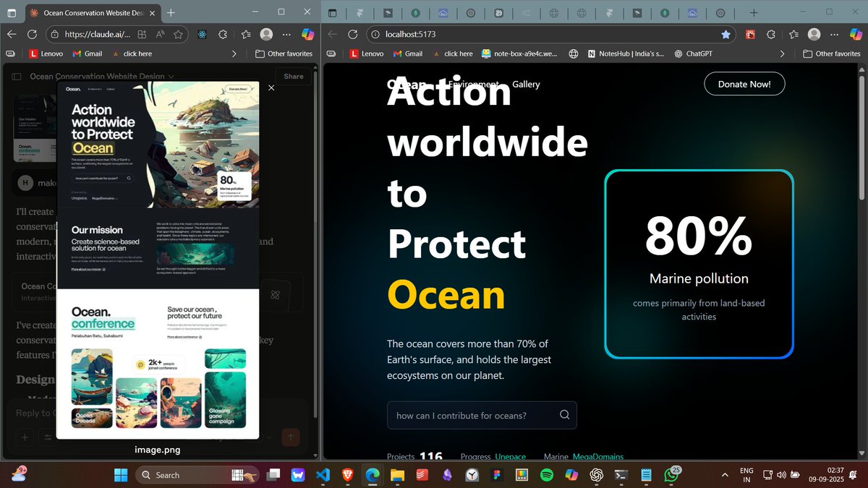Open Lenovo bookmark in claude.ai window
The image size is (868, 488).
(x=46, y=53)
